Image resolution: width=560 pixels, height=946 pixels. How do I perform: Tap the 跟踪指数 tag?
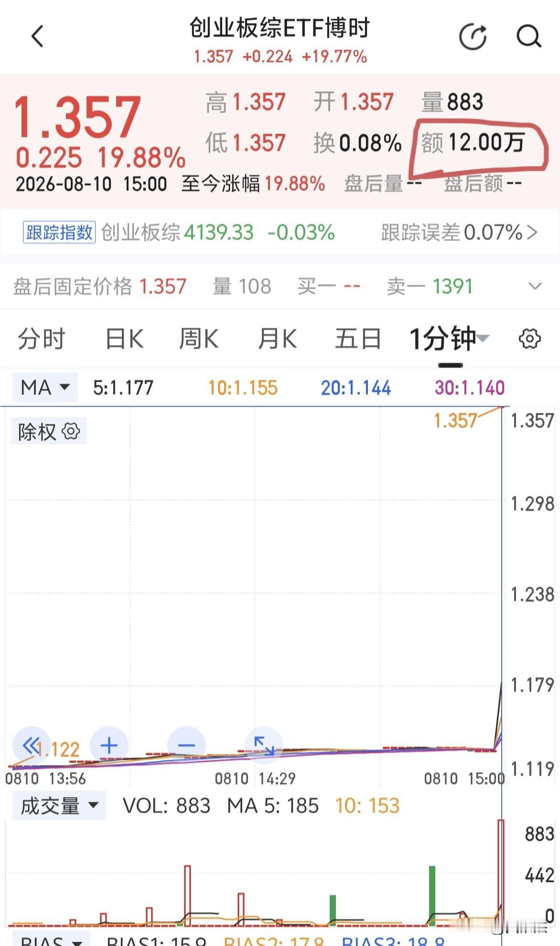(59, 233)
